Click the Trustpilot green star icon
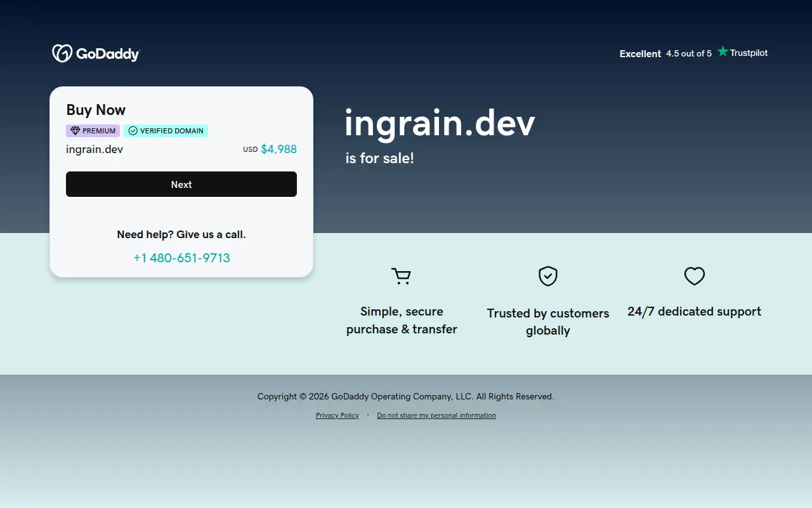The height and width of the screenshot is (508, 812). pyautogui.click(x=723, y=52)
